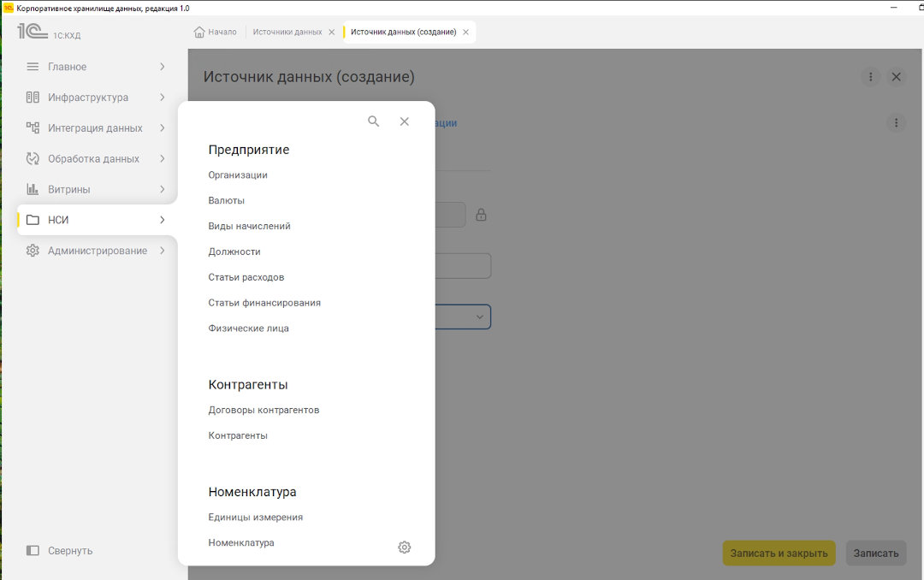
Task: Open Организации from Предприятие list
Action: 238,175
